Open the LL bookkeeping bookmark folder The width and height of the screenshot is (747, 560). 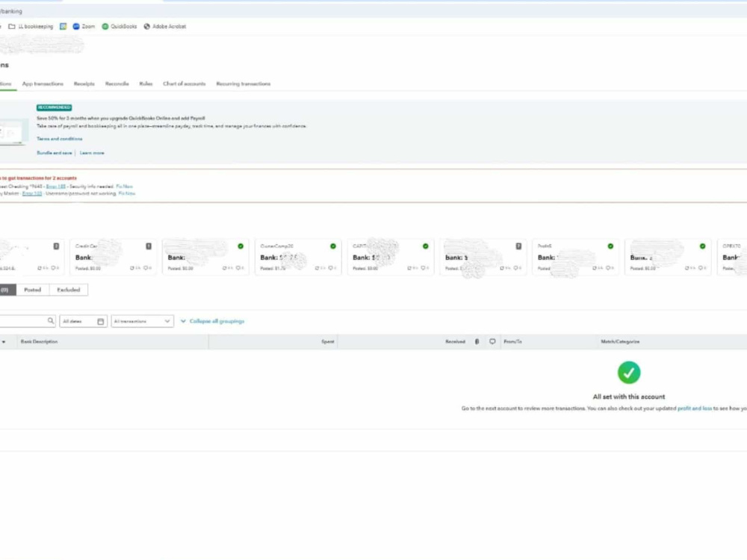pos(31,27)
